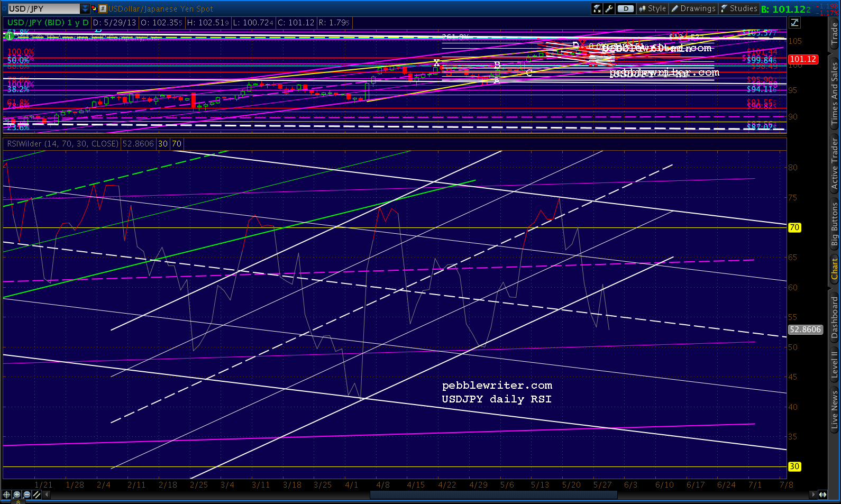Click the expand chart width arrows icon
The width and height of the screenshot is (841, 504).
click(x=822, y=494)
